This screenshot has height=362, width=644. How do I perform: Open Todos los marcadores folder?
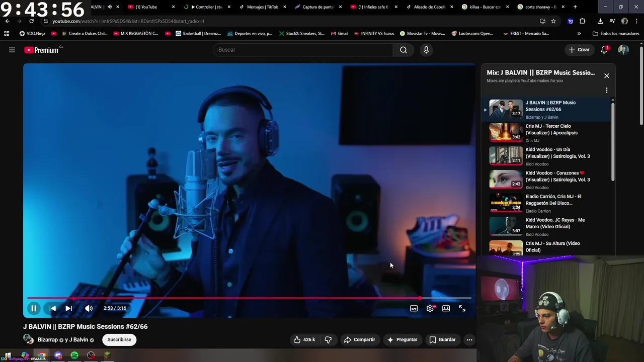click(616, 34)
